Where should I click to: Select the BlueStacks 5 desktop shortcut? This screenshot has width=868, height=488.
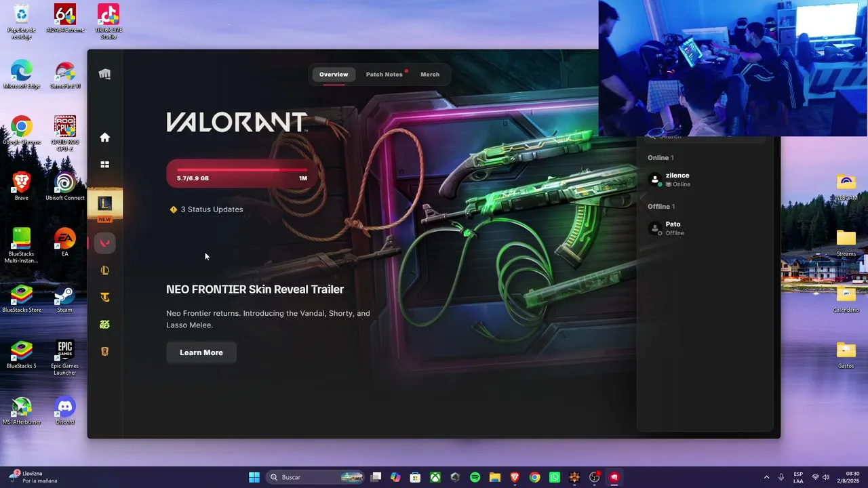pos(22,354)
